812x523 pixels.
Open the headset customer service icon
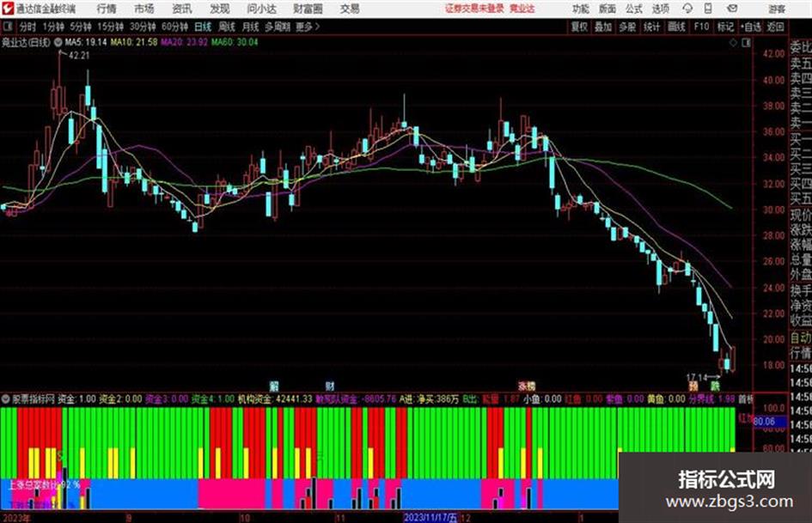[x=687, y=9]
